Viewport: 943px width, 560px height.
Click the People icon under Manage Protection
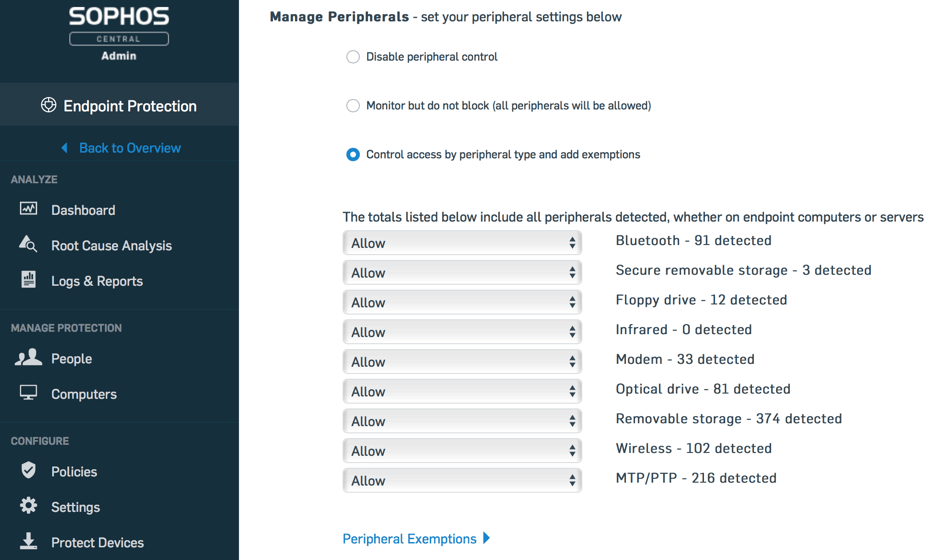[28, 357]
